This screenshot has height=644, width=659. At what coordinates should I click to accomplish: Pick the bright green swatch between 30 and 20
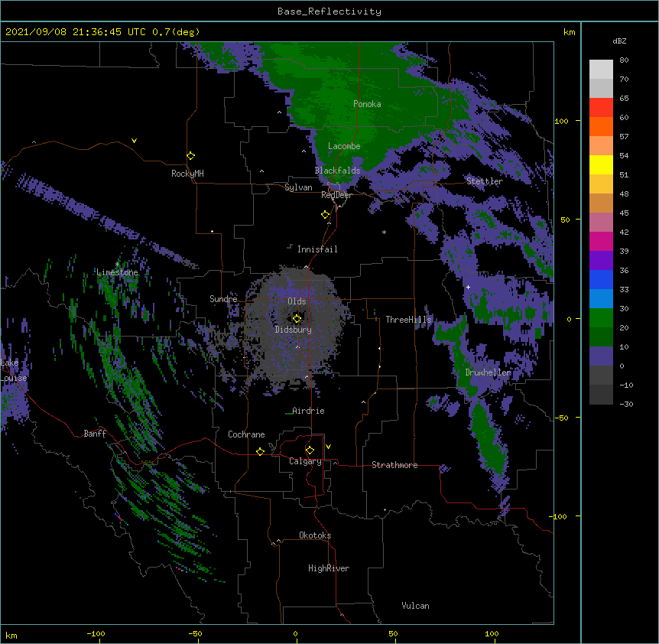point(601,318)
